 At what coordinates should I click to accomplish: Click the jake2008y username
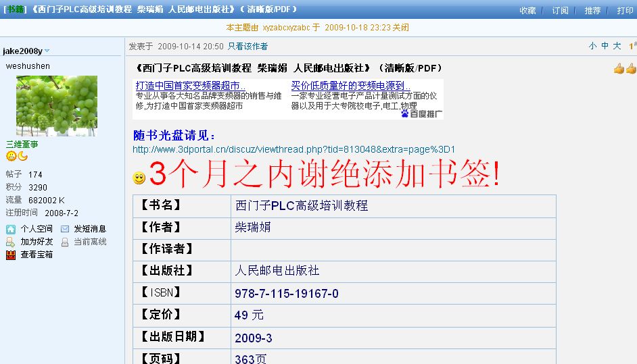click(22, 51)
